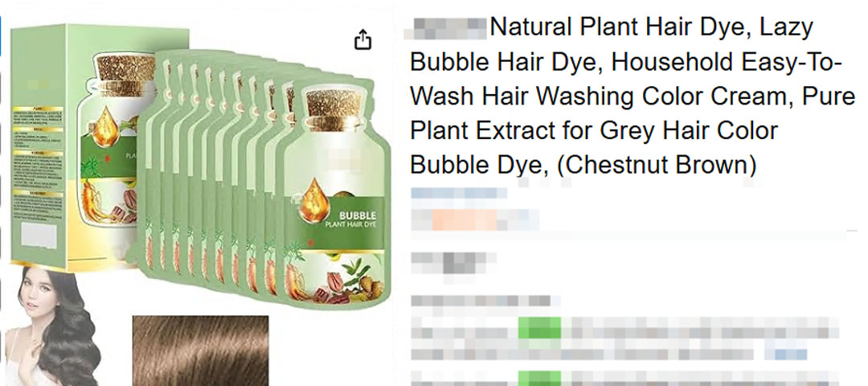Click the blurred brand name before title
The image size is (868, 386).
(x=445, y=28)
